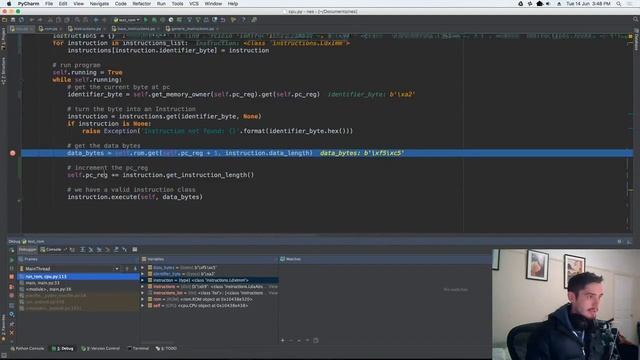
Task: Click Save All in the main toolbar
Action: coord(13,20)
